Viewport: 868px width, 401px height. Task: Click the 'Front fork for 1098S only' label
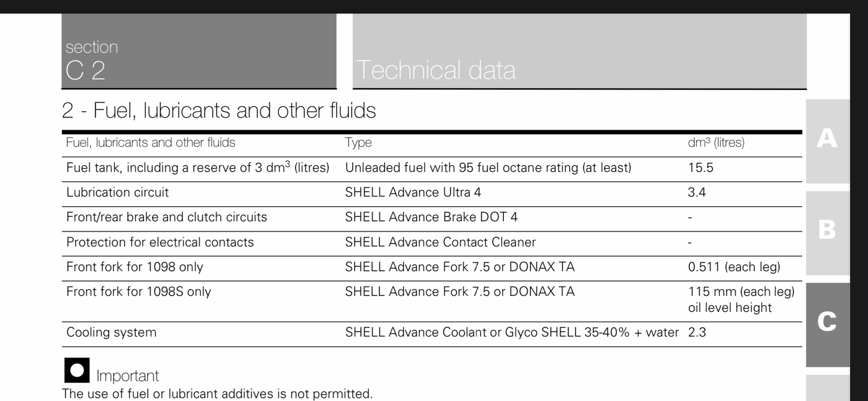tap(138, 292)
